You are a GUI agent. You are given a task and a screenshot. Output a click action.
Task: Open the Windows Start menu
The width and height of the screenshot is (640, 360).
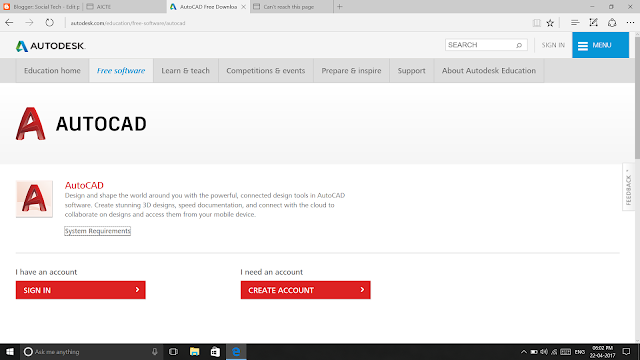[9, 351]
